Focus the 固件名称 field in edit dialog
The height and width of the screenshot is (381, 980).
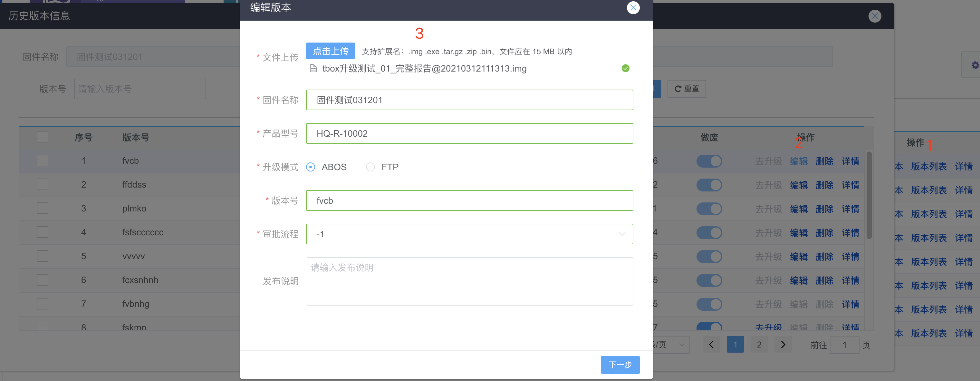point(469,100)
